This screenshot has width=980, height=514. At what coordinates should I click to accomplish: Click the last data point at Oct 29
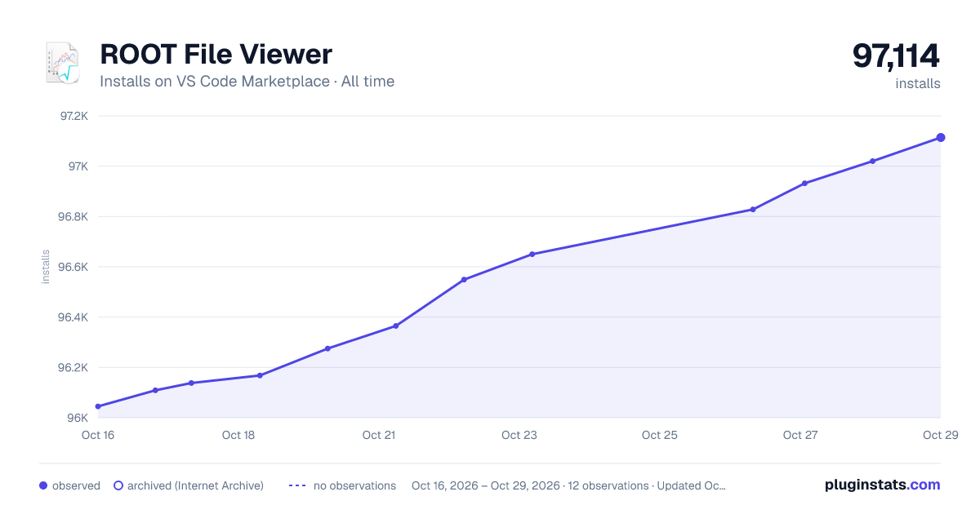(941, 138)
